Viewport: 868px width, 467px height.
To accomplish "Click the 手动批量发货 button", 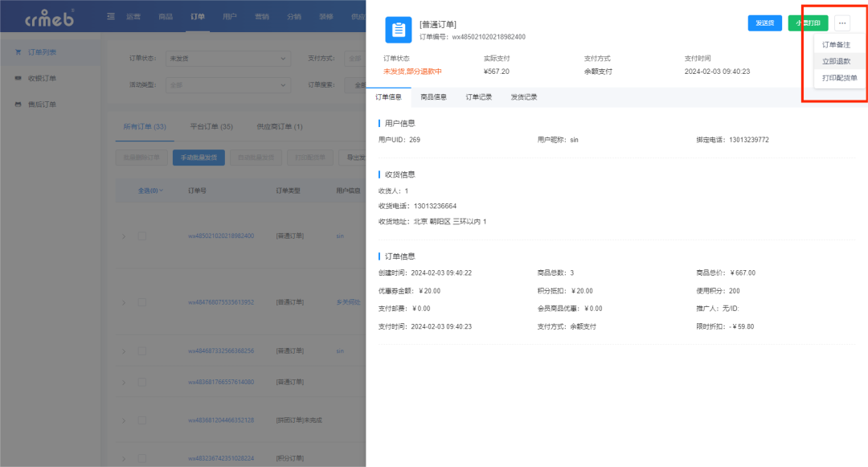I will point(199,158).
